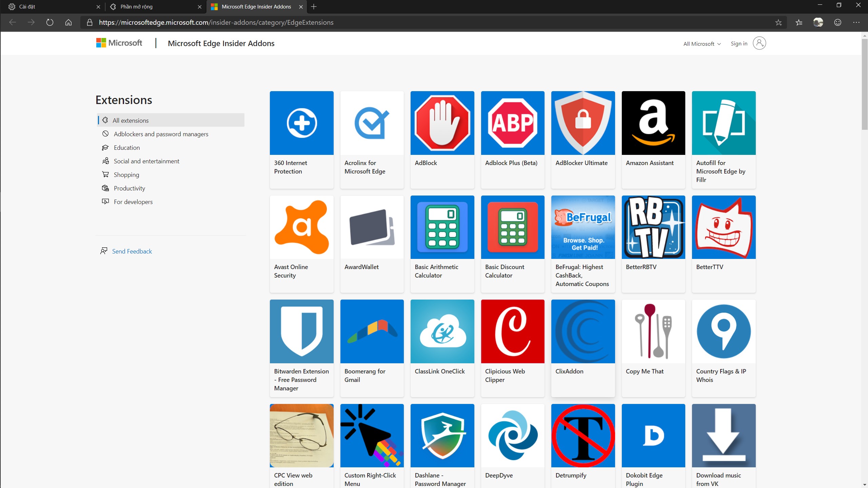Click the address bar URL field
This screenshot has width=868, height=488.
[434, 22]
